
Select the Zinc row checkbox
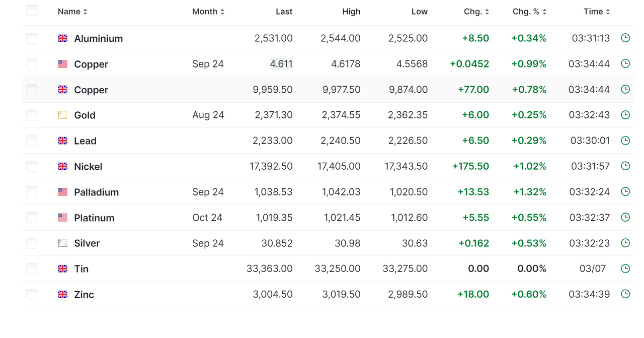click(32, 294)
